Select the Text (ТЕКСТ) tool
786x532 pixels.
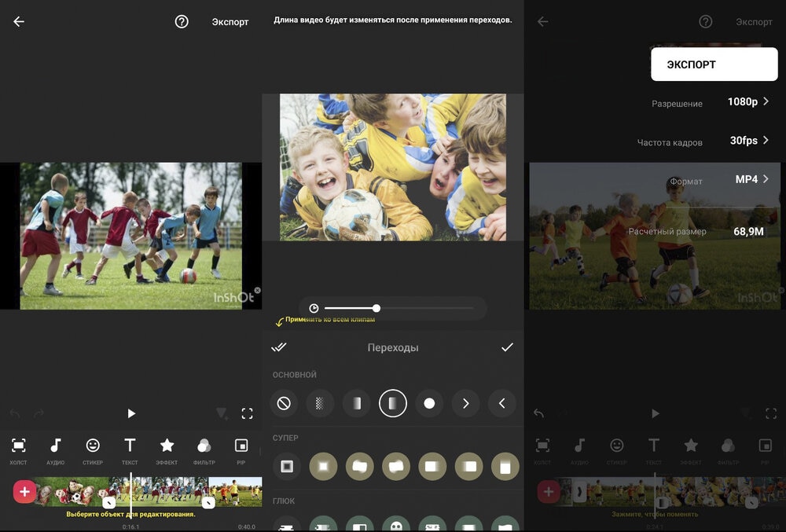(x=130, y=446)
